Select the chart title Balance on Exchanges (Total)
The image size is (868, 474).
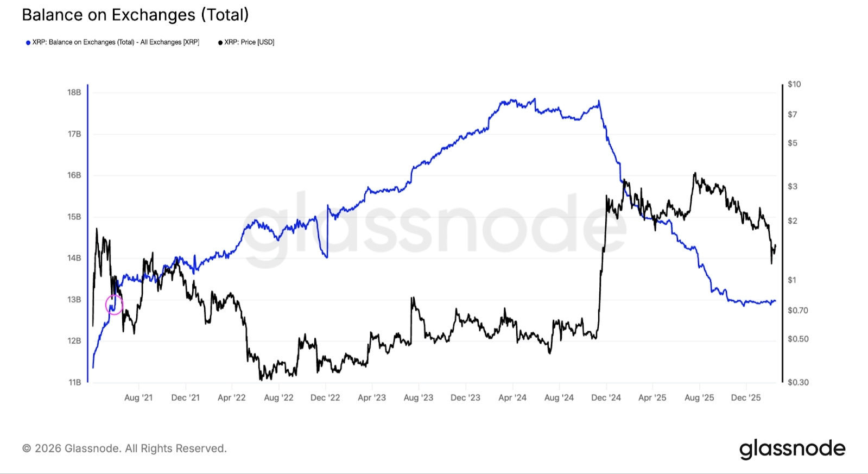135,15
